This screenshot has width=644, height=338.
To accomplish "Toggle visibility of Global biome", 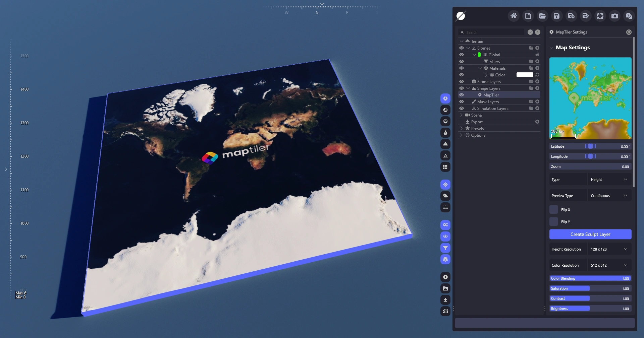I will [x=462, y=55].
